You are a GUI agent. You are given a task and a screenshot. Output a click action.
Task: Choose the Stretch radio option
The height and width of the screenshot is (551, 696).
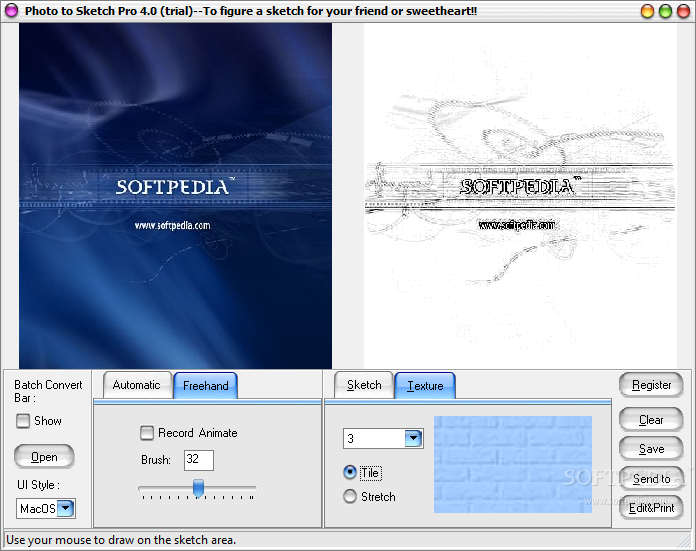(x=350, y=496)
